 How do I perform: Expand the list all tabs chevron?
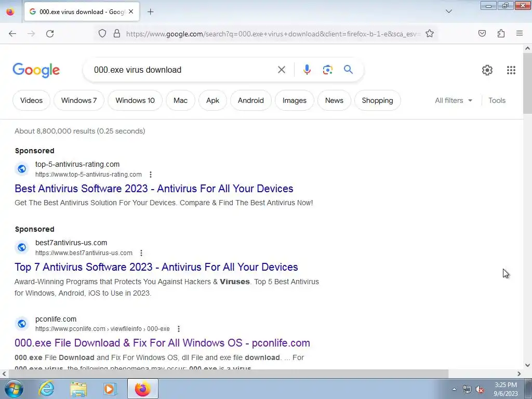(x=448, y=11)
